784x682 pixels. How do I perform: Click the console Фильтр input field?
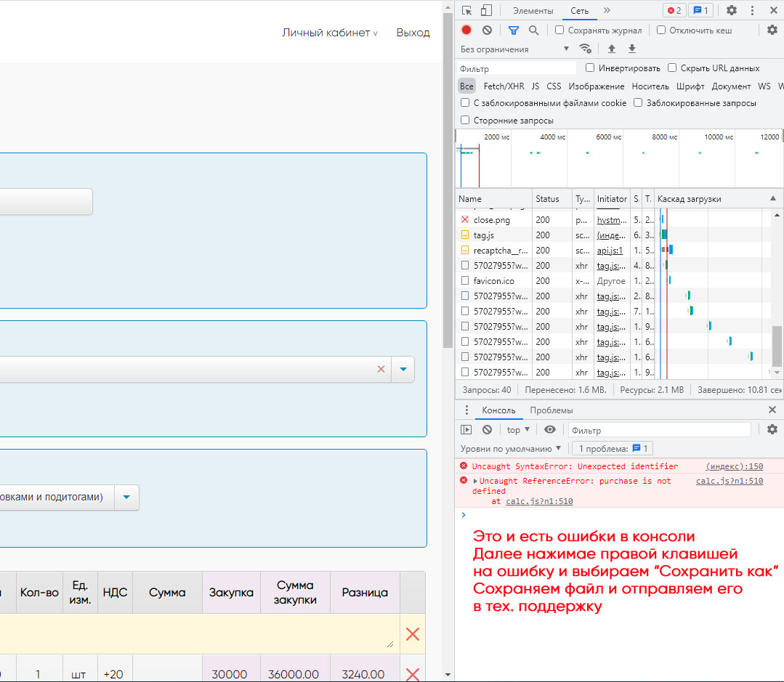click(660, 430)
